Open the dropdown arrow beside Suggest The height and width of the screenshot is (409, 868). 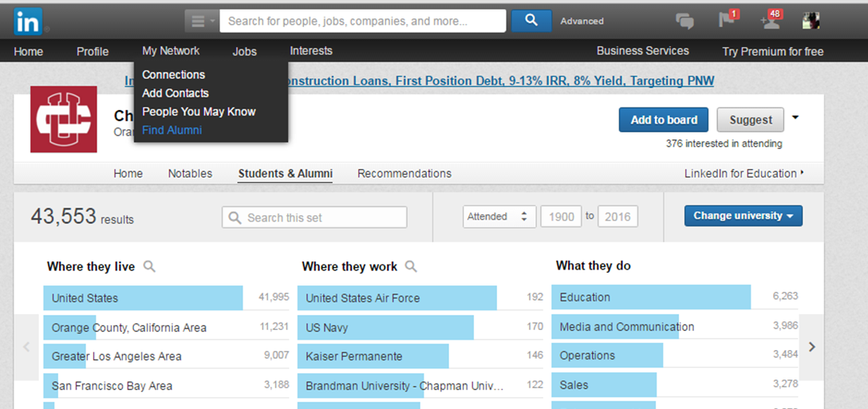click(x=795, y=117)
